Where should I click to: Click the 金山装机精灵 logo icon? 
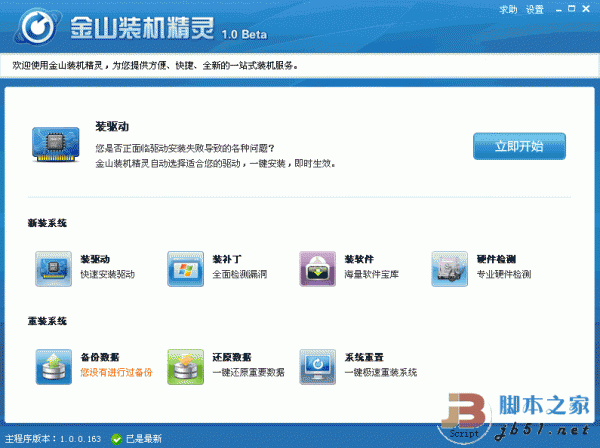click(x=37, y=27)
